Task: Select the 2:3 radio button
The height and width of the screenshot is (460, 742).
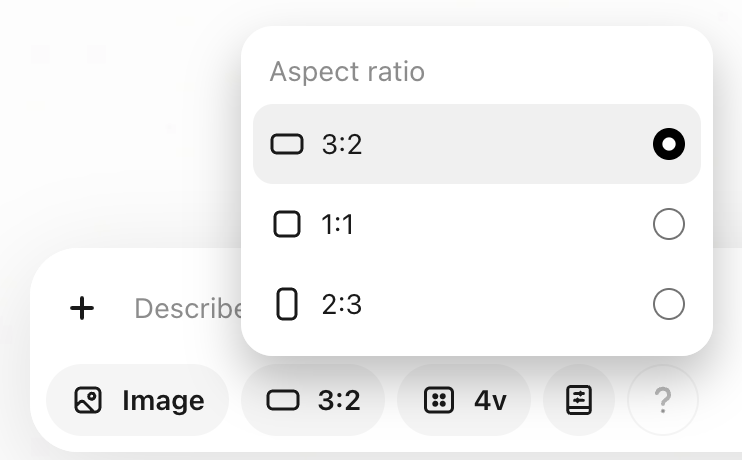Action: click(668, 304)
